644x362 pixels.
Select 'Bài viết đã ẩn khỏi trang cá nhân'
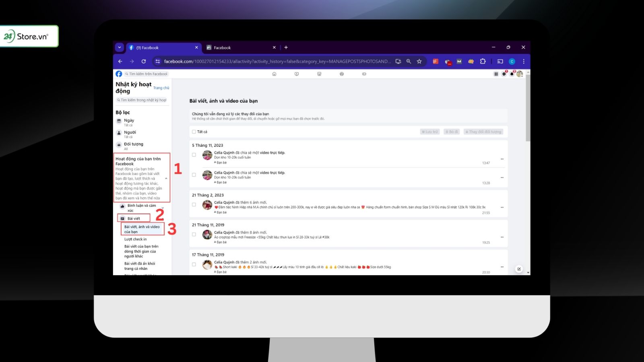[140, 266]
